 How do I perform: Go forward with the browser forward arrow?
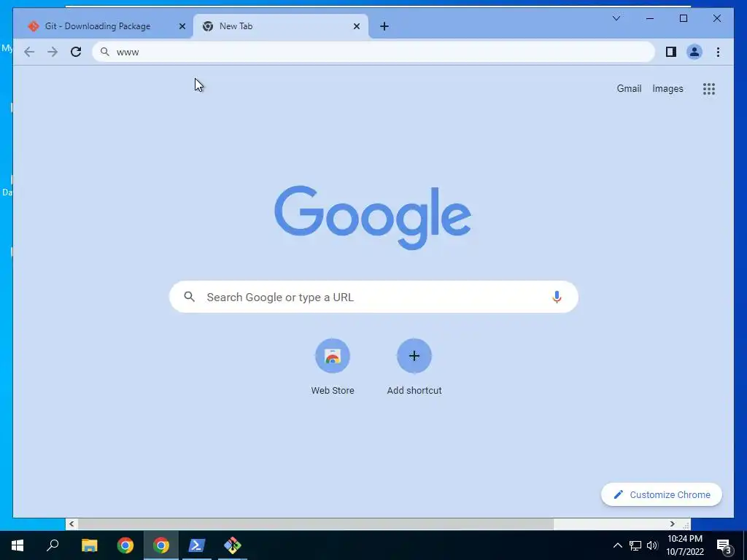[53, 52]
